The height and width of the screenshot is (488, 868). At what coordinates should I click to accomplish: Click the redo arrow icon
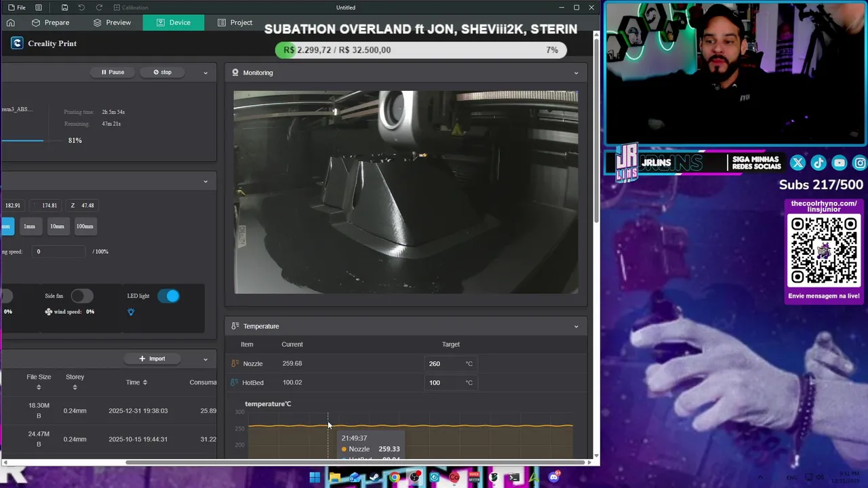coord(99,7)
